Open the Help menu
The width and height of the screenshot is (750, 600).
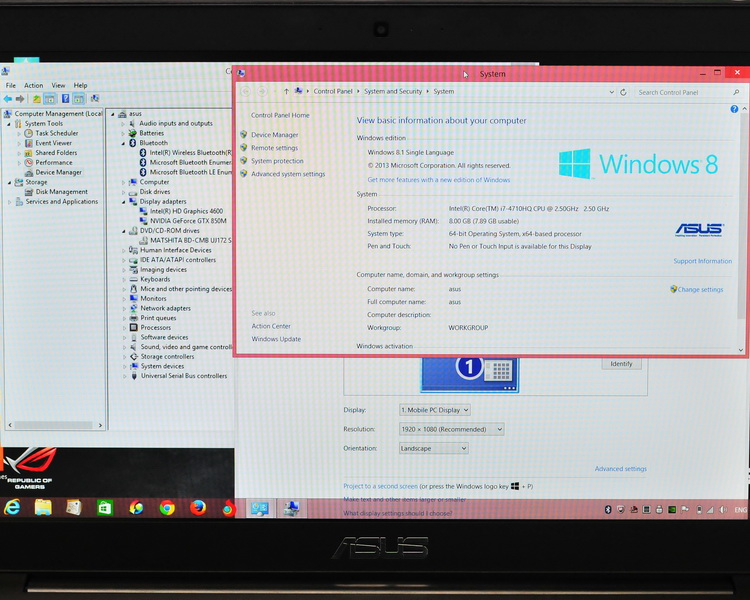pos(80,85)
